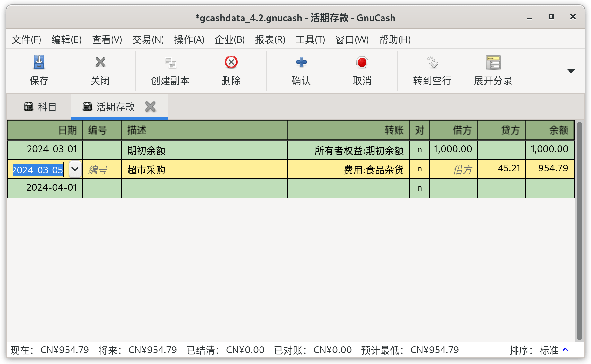Click the 展开分录 split transaction icon
This screenshot has height=364, width=591.
tap(493, 62)
